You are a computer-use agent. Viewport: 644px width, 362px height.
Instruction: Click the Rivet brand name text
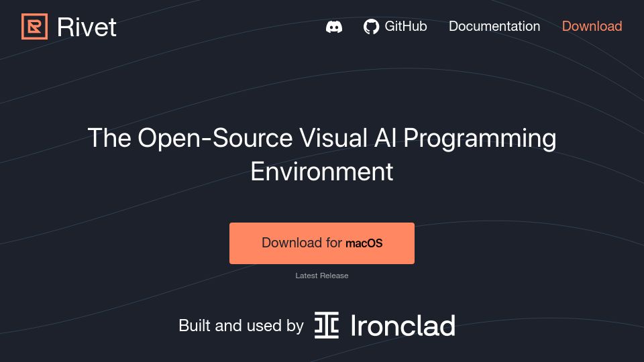87,27
